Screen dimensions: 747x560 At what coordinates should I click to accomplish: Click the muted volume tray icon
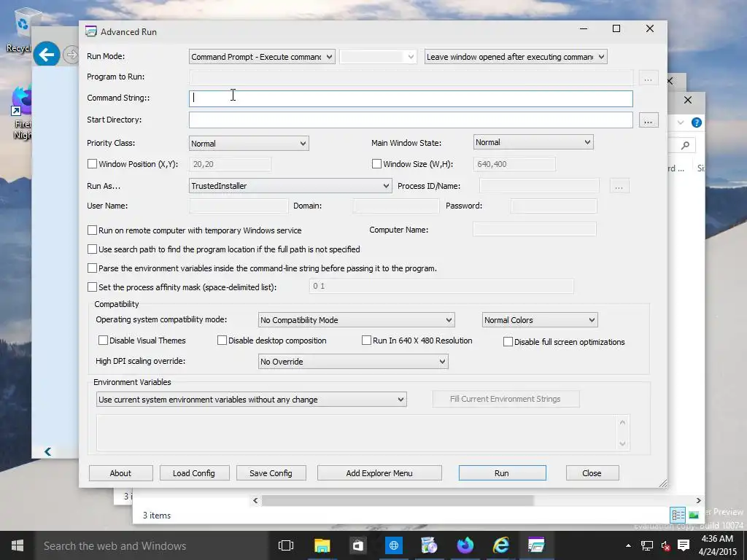pos(665,545)
